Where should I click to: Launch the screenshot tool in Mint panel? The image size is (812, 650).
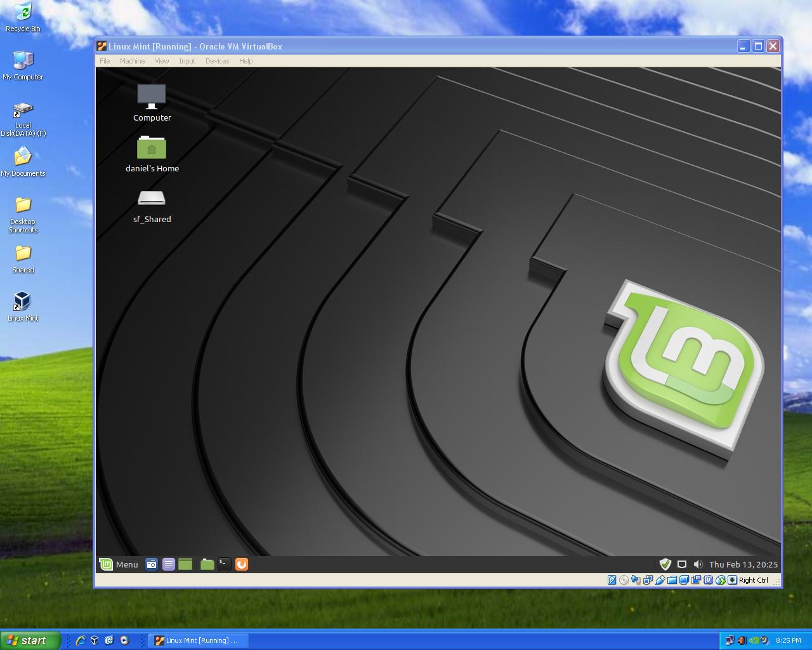coord(152,564)
